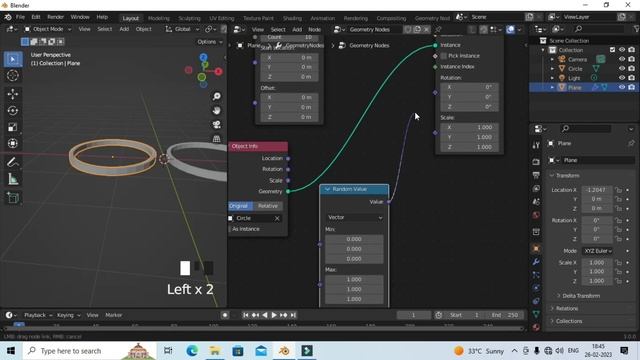
Task: Open Task View on the taskbar
Action: [x=168, y=351]
